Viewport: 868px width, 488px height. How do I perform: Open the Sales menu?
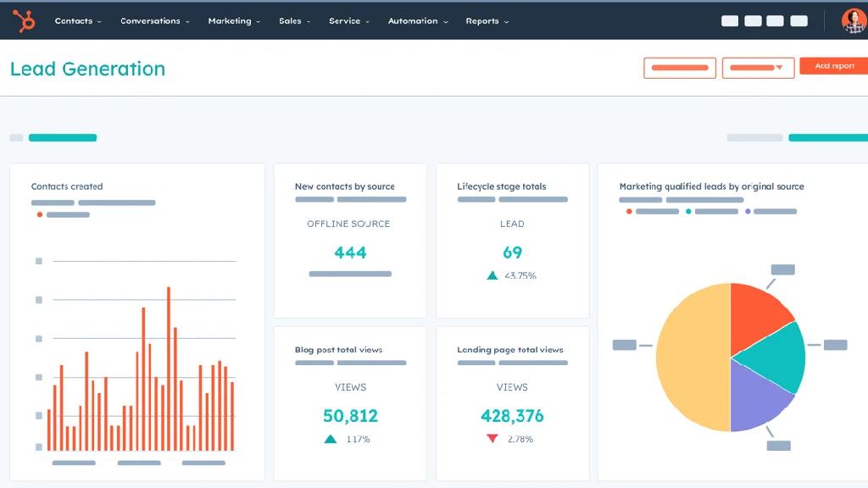(x=294, y=21)
